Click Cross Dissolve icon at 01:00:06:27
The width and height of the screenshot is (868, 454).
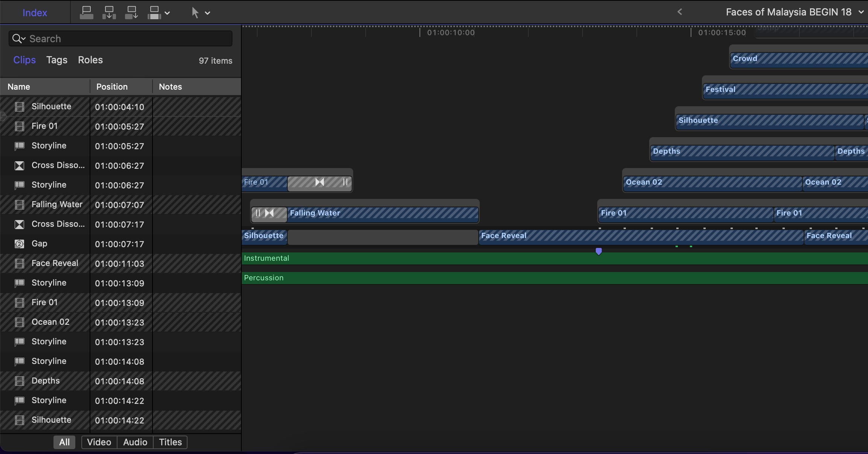(19, 165)
